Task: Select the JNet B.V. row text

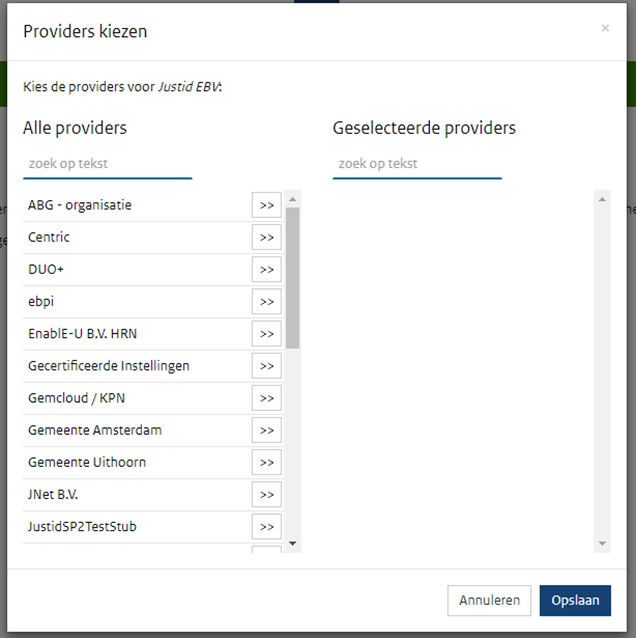Action: pos(53,494)
